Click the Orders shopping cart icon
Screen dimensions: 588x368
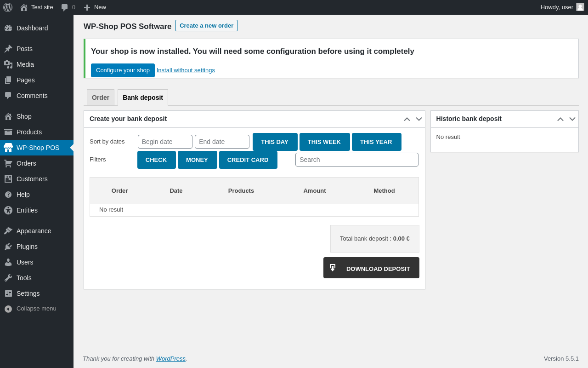tap(8, 163)
